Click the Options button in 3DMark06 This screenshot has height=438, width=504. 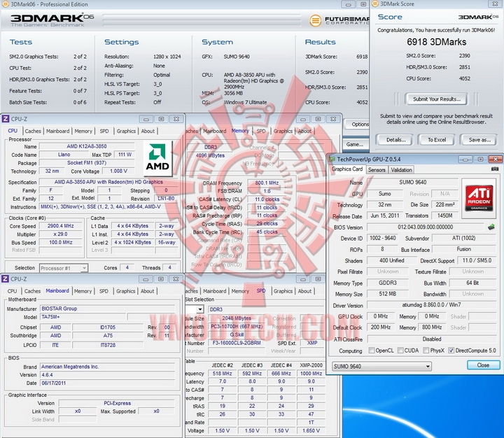click(x=358, y=124)
